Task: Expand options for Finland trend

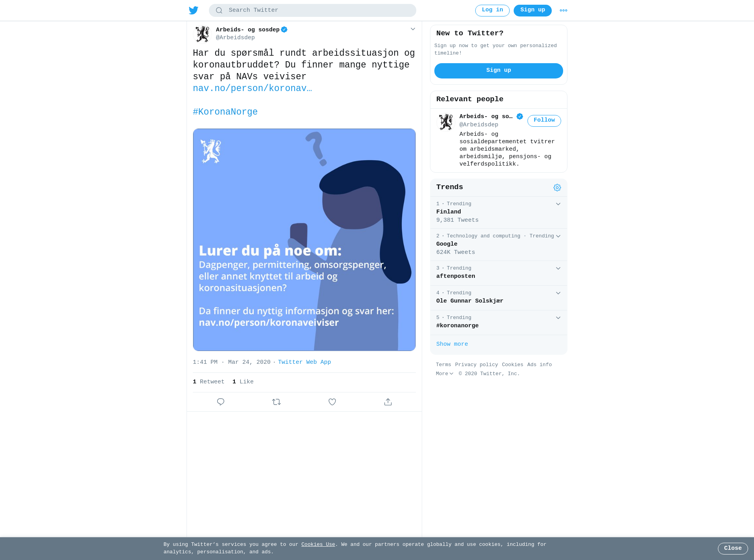Action: pos(558,204)
